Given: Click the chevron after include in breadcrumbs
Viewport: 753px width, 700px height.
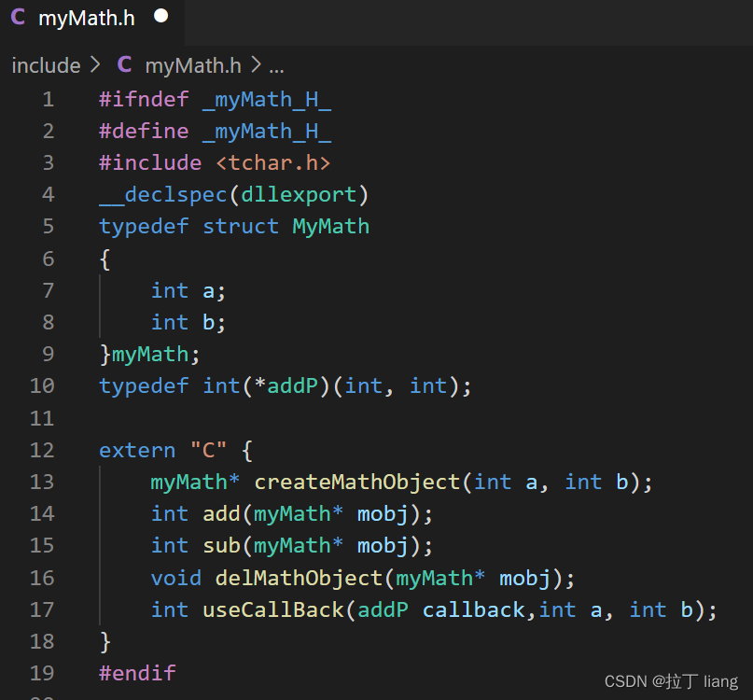Looking at the screenshot, I should (x=96, y=64).
